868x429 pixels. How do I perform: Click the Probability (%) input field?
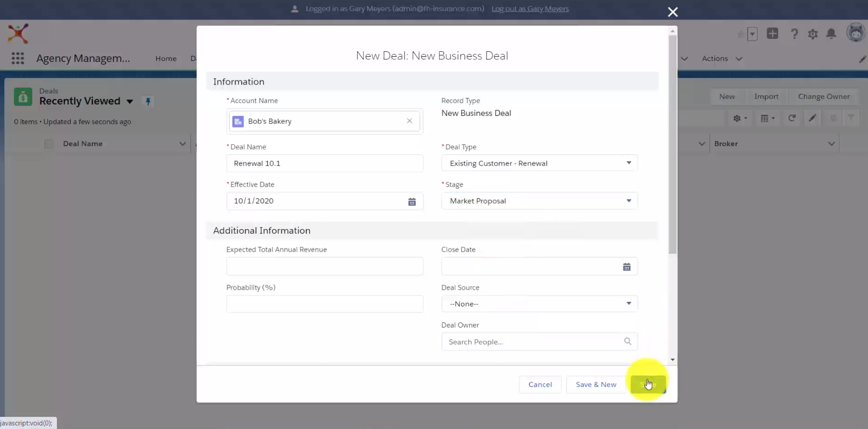[x=325, y=304]
